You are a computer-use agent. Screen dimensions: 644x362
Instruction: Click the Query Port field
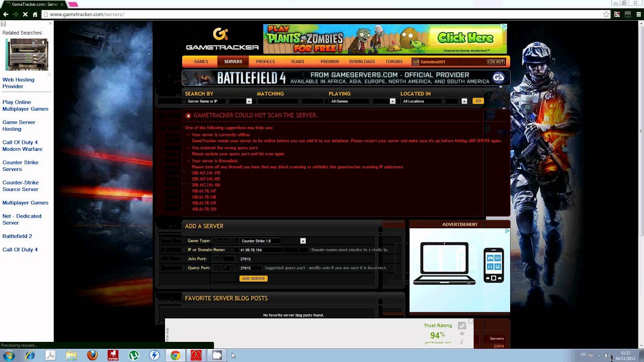click(x=251, y=268)
